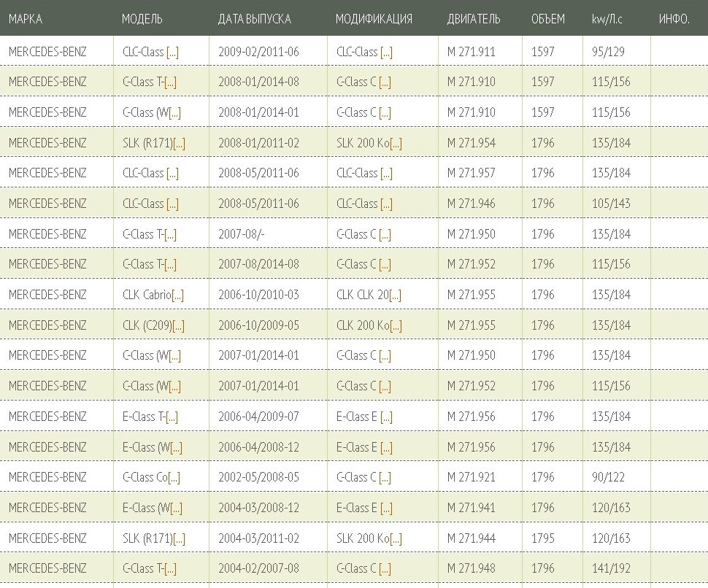Select the engine cell M 271.941

tap(471, 508)
